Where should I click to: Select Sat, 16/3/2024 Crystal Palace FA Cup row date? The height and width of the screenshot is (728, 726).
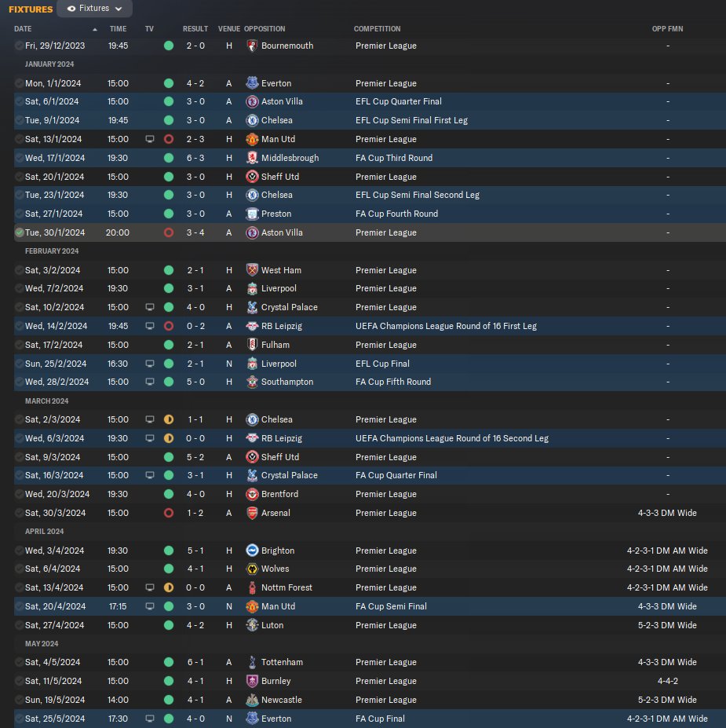click(54, 475)
